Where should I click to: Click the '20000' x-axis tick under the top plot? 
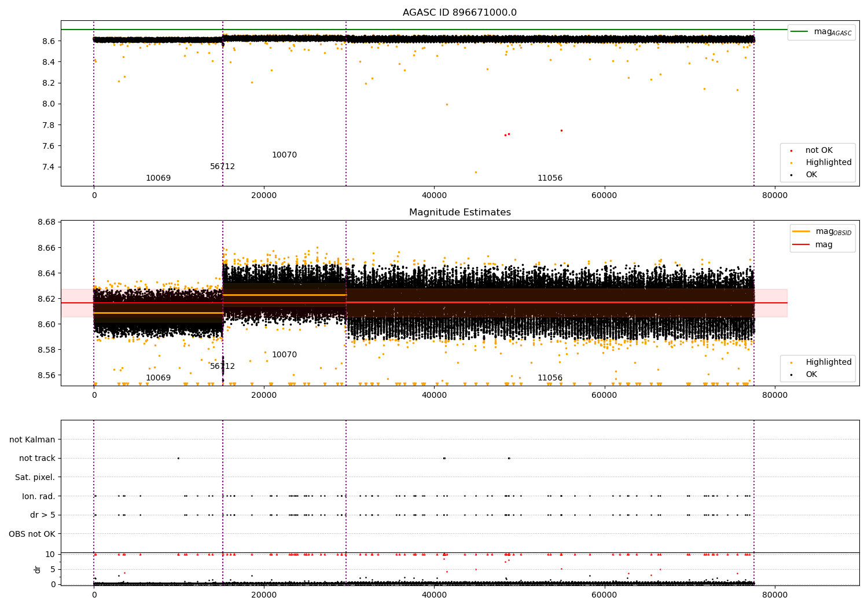point(264,196)
